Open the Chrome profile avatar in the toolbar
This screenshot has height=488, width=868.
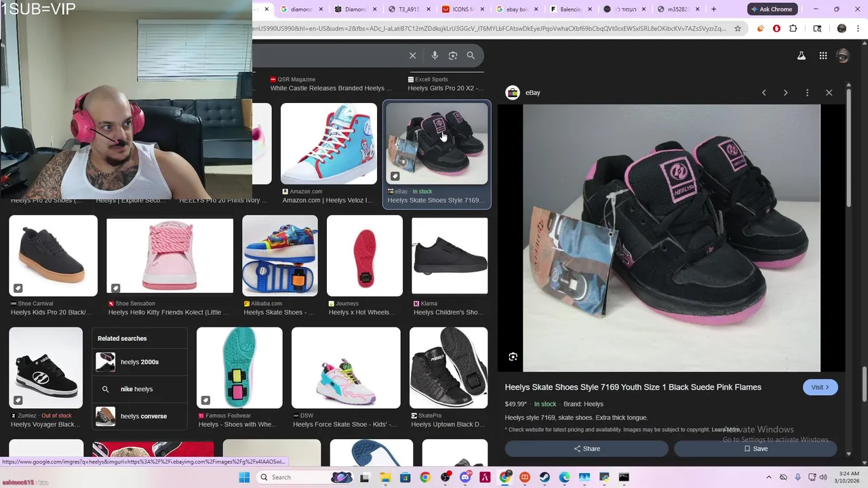[842, 28]
